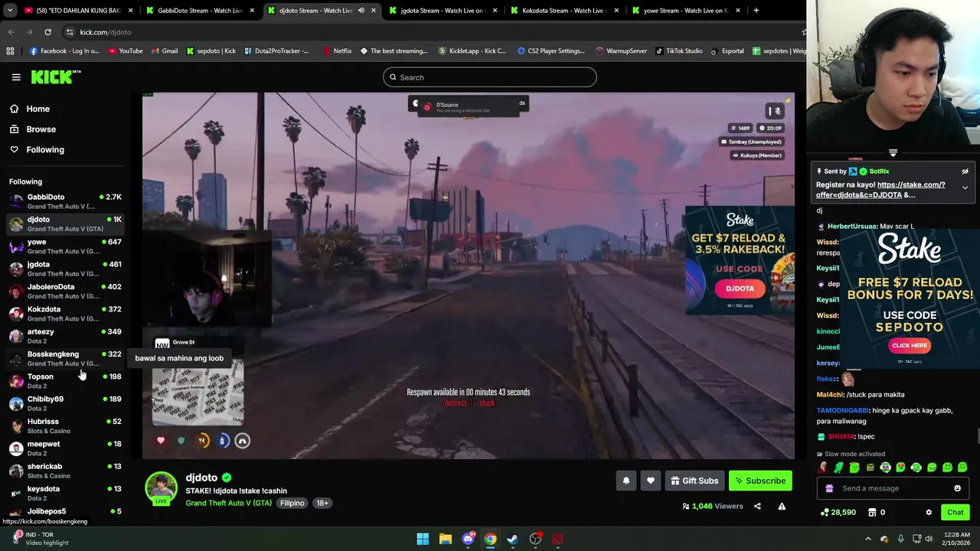This screenshot has height=551, width=980.
Task: Mute the djdoto tab audio icon
Action: [x=361, y=11]
